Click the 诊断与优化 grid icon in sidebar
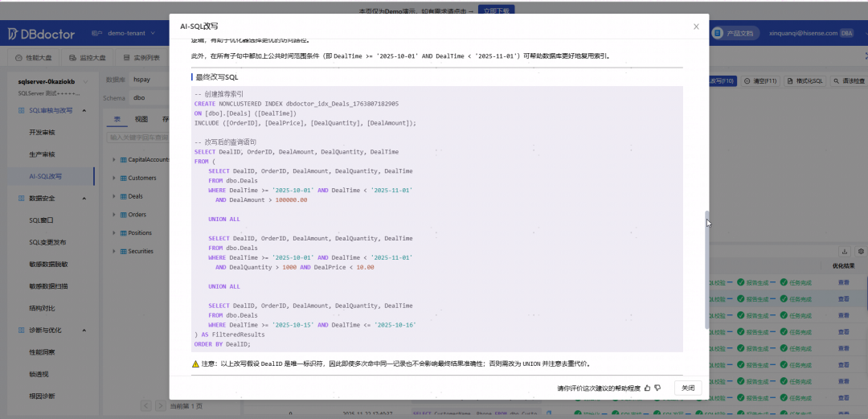Screen dimensions: 868x419 [x=21, y=331]
